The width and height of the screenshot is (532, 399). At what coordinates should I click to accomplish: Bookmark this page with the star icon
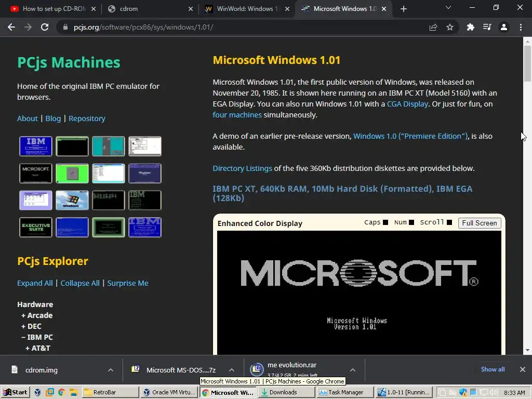(x=450, y=27)
